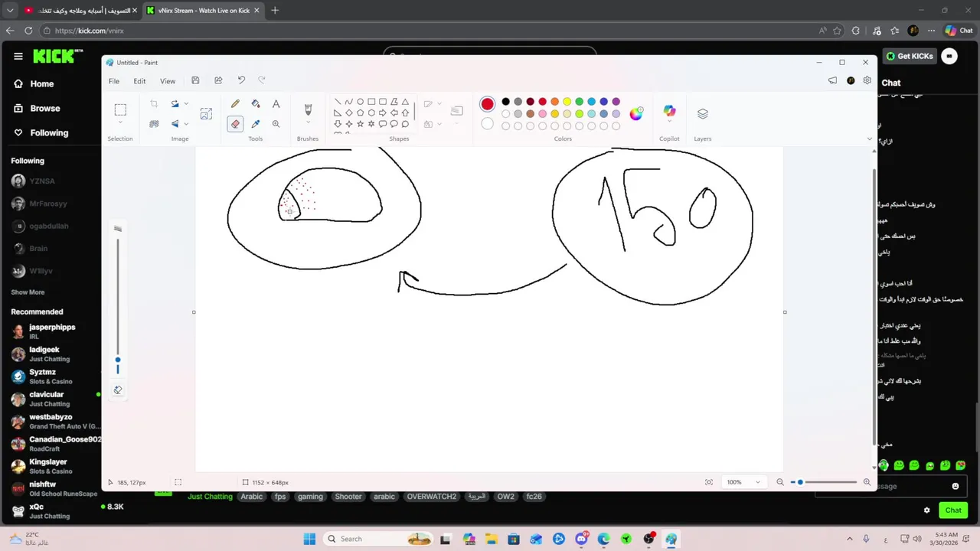
Task: Open the View menu in Paint
Action: (168, 81)
